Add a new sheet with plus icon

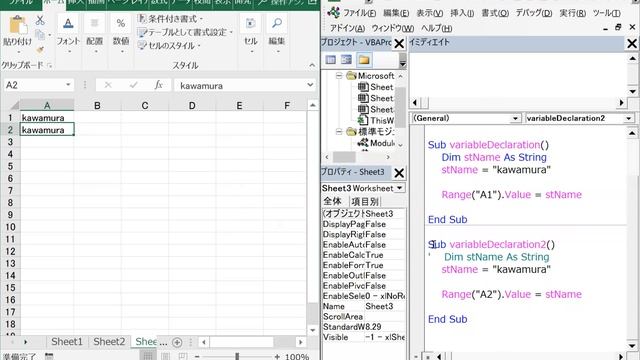tap(177, 342)
